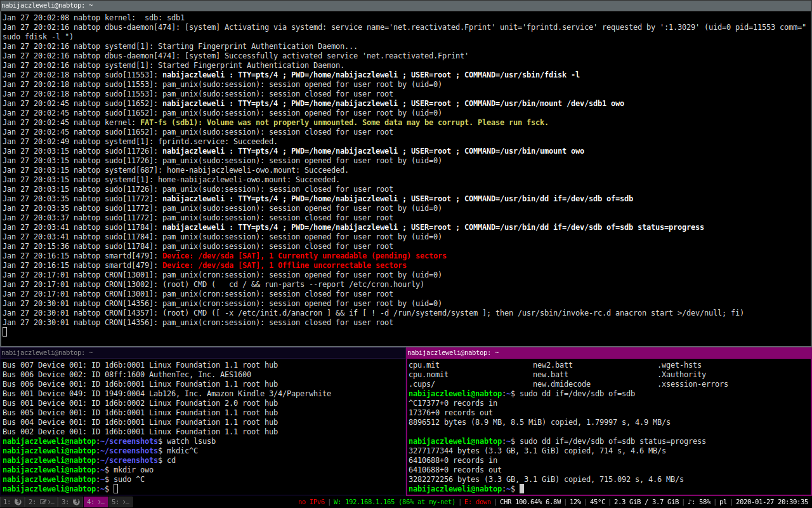Focus the bottom-left terminal title bar
This screenshot has width=812, height=508.
click(x=203, y=352)
